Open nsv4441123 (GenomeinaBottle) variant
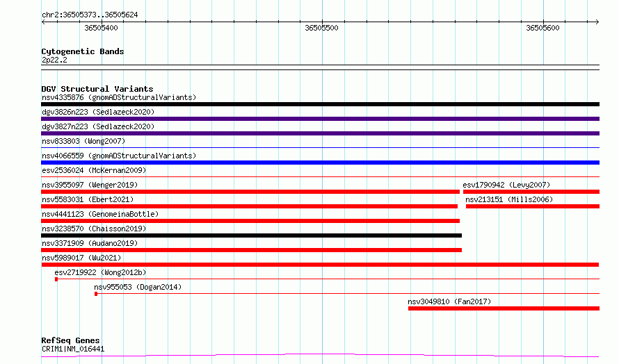Viewport: 619px width, 364px height. point(100,214)
